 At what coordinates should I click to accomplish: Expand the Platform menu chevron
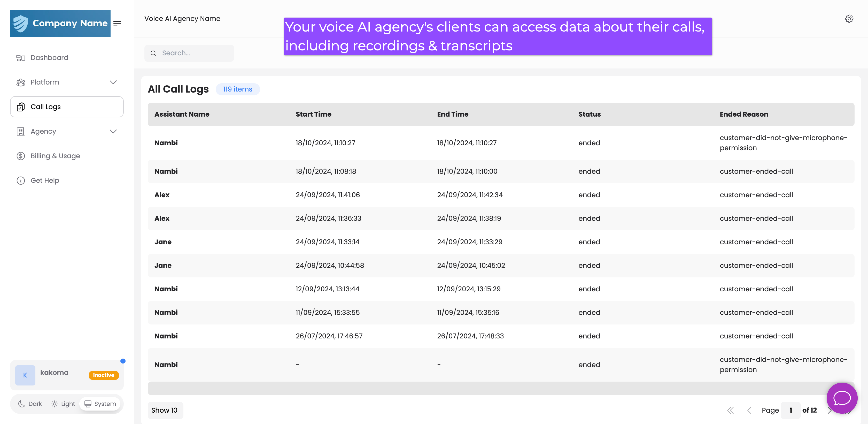(x=113, y=82)
